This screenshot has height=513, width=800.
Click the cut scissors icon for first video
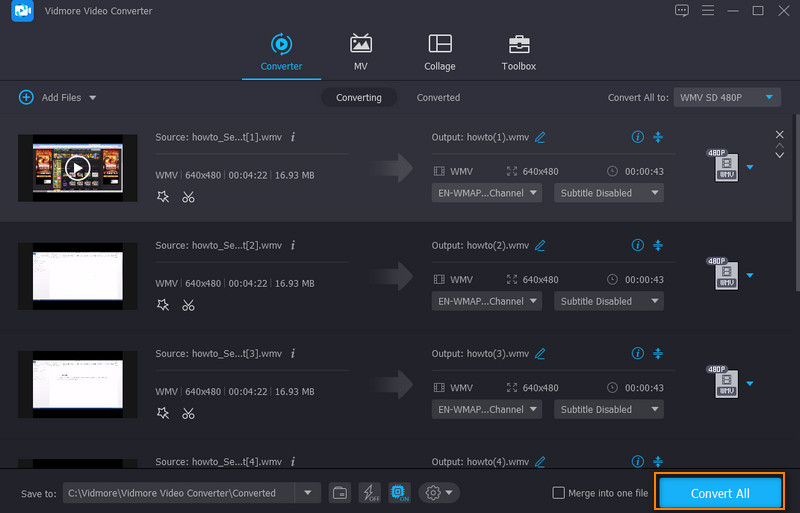[x=188, y=196]
